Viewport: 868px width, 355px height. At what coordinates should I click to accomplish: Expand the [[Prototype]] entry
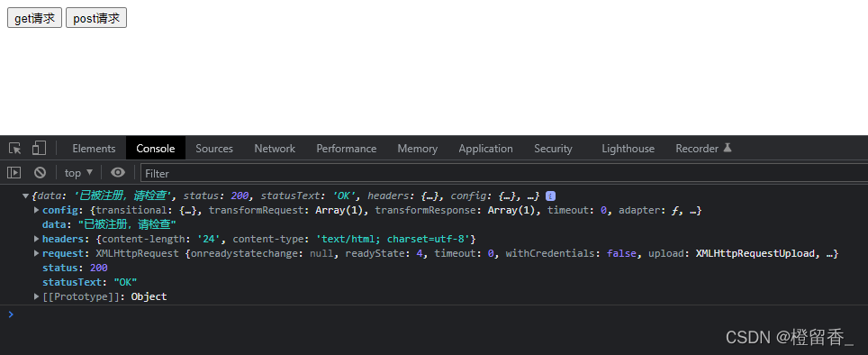(37, 296)
